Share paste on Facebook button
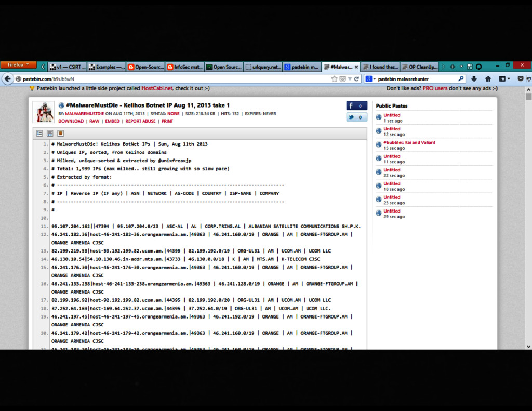Image resolution: width=532 pixels, height=411 pixels. click(x=356, y=105)
